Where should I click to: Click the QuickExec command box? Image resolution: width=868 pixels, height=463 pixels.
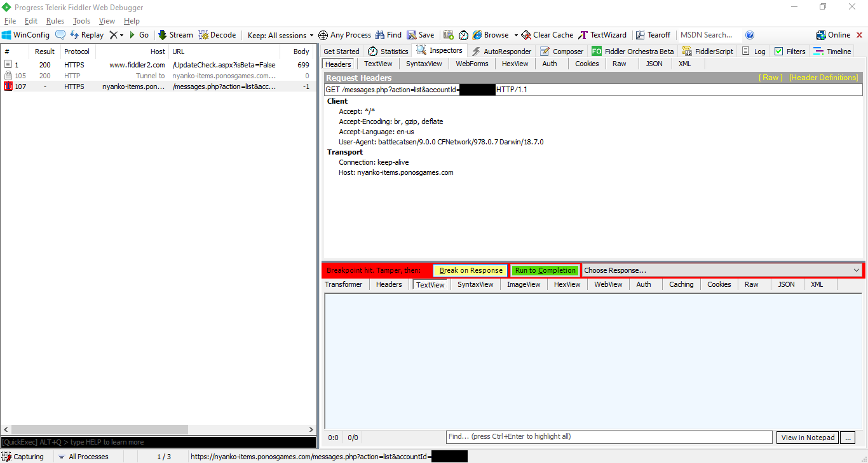158,442
